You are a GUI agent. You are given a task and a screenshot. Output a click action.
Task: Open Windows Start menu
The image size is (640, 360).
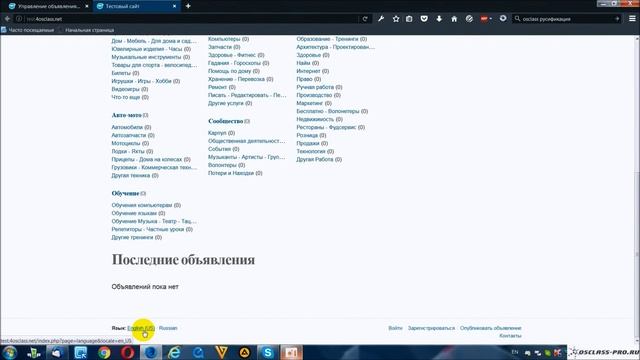9,352
